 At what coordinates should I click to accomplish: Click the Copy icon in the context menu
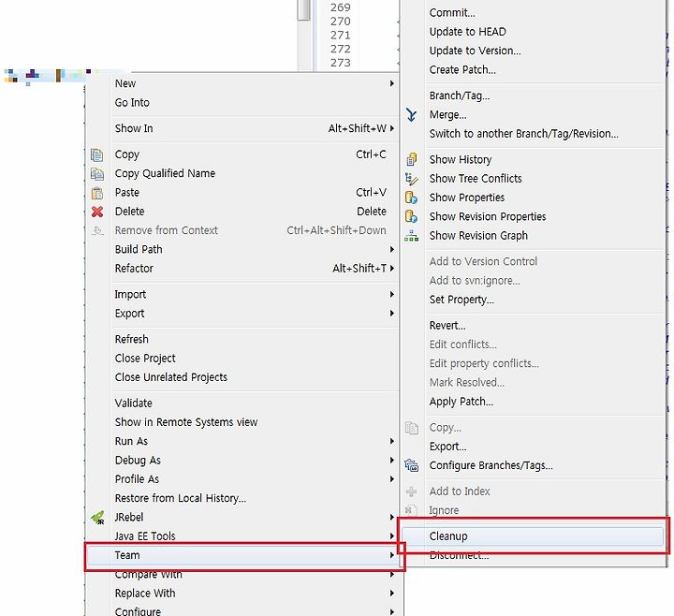coord(96,154)
